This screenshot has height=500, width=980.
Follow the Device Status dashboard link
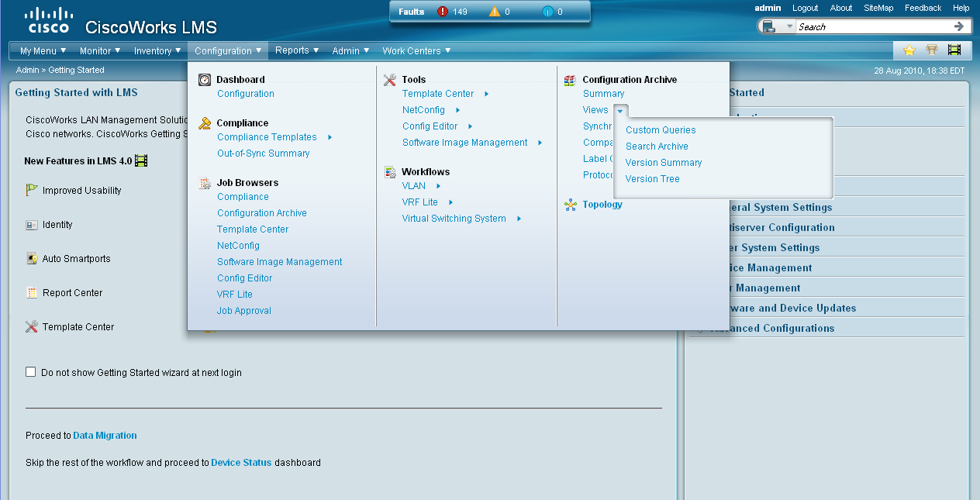pyautogui.click(x=241, y=463)
